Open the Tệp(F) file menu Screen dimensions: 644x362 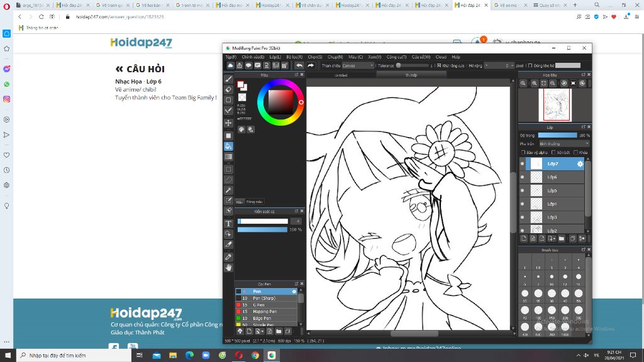coord(231,57)
